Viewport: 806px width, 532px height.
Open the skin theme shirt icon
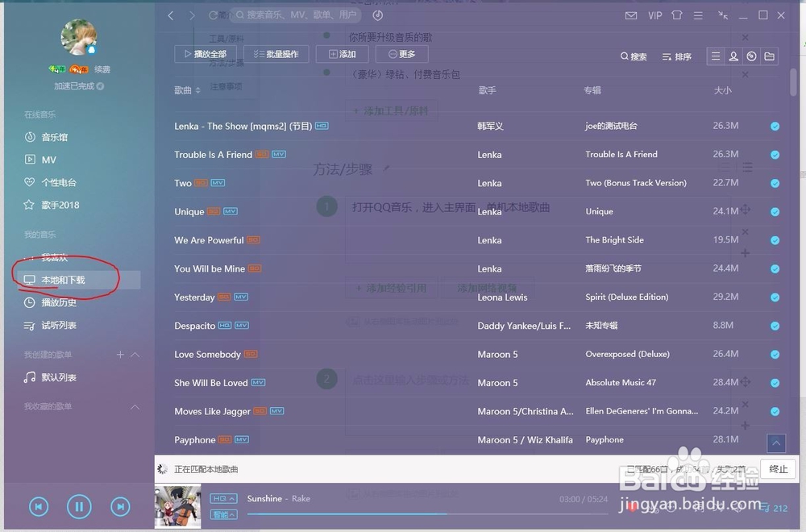[x=677, y=15]
